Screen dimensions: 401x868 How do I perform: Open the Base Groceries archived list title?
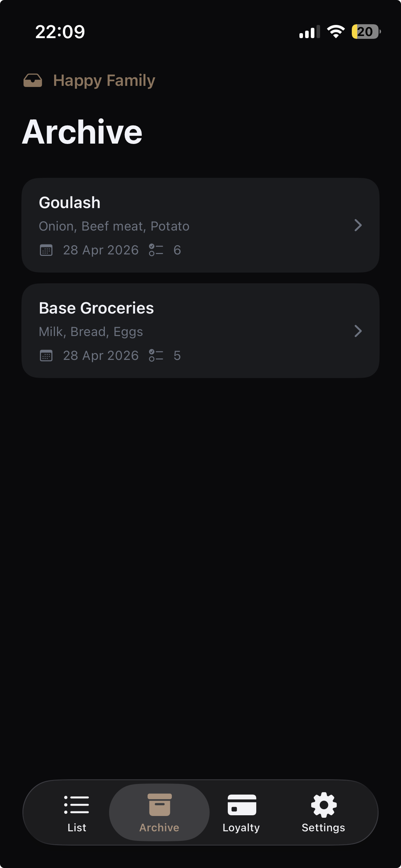point(96,308)
